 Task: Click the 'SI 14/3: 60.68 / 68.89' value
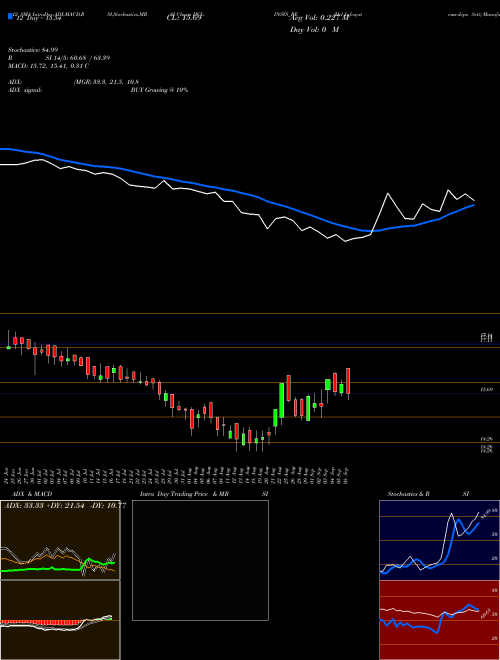(78, 58)
